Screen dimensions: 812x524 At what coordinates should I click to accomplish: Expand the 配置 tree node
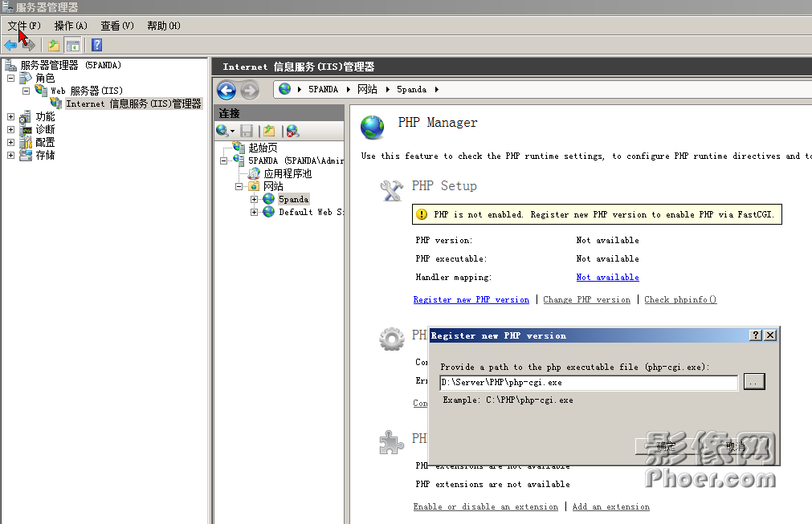pyautogui.click(x=11, y=142)
